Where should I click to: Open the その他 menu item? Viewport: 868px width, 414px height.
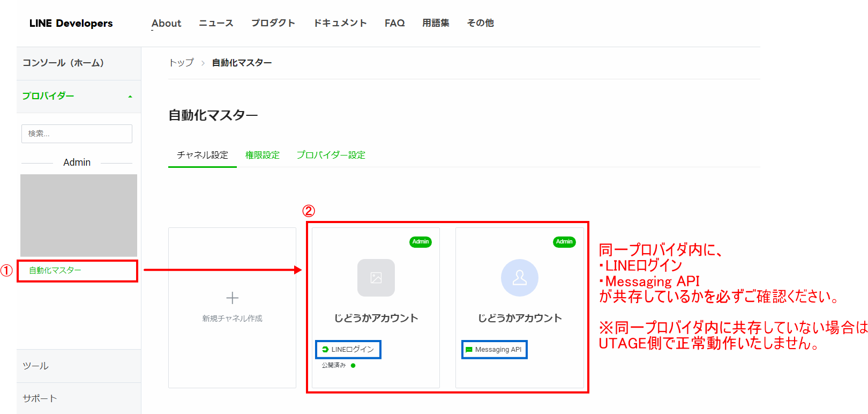(x=481, y=23)
